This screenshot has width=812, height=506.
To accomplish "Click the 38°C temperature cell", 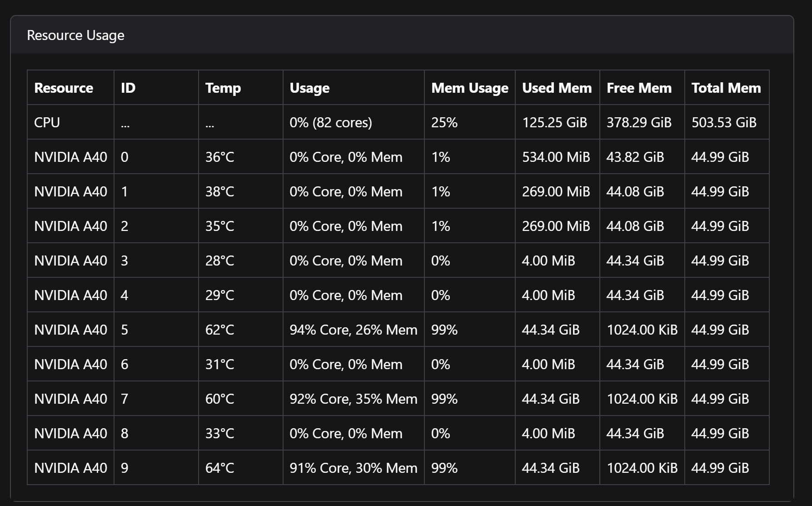I will [219, 191].
